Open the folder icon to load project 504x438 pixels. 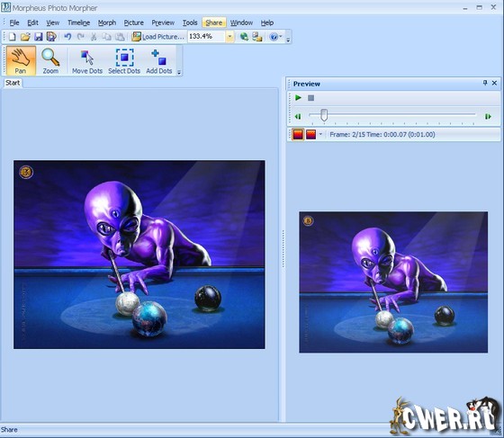point(25,37)
